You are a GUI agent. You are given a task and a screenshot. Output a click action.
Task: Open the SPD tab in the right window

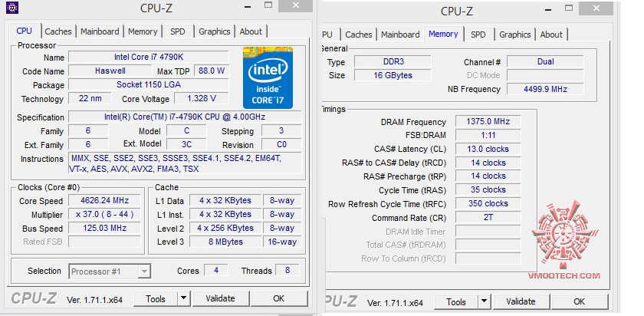[478, 35]
